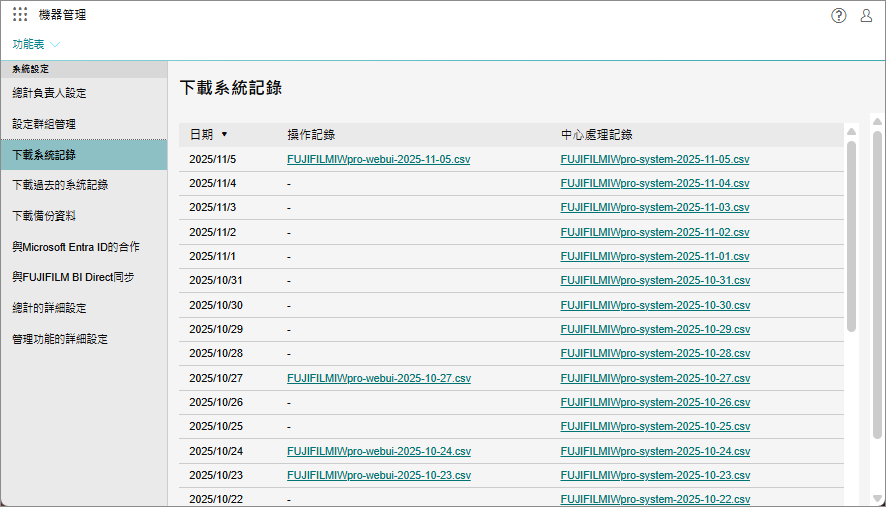Image resolution: width=886 pixels, height=507 pixels.
Task: Select 總計負責人設定 in sidebar
Action: (49, 93)
